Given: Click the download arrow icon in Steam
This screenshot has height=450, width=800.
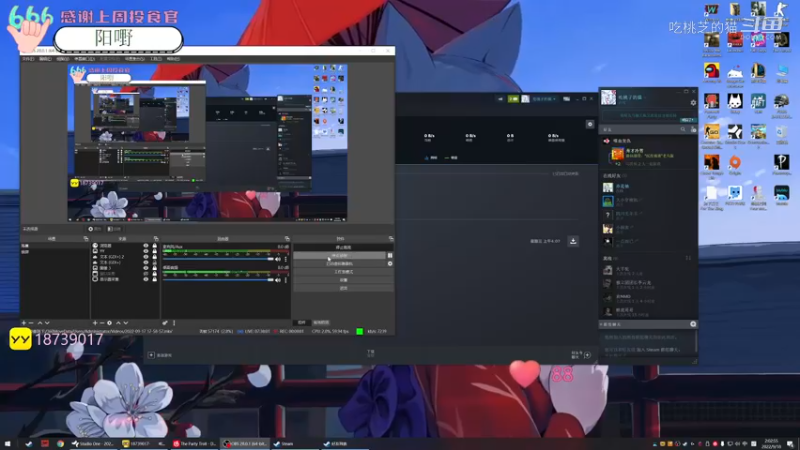Looking at the screenshot, I should [573, 241].
